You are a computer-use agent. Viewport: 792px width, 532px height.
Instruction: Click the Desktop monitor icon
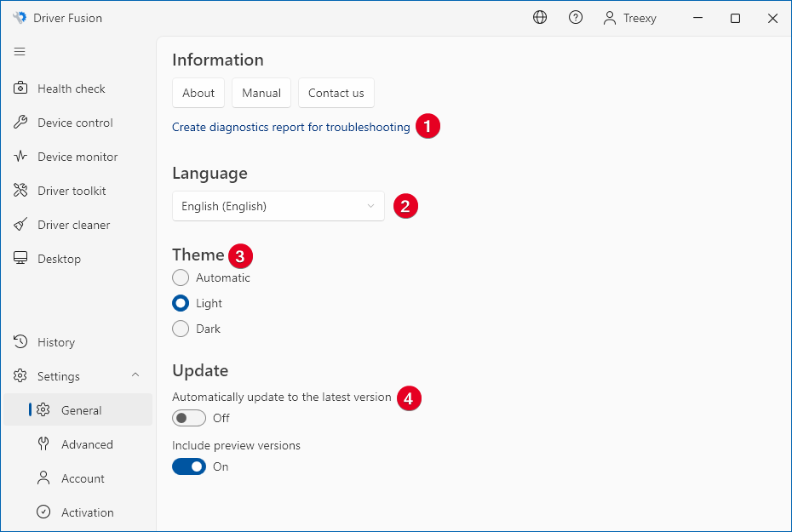click(20, 258)
